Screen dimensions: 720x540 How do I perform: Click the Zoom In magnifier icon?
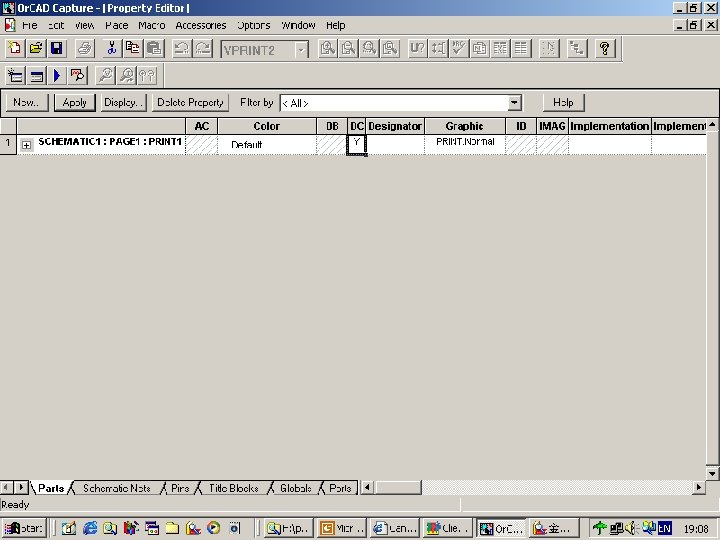pyautogui.click(x=328, y=48)
